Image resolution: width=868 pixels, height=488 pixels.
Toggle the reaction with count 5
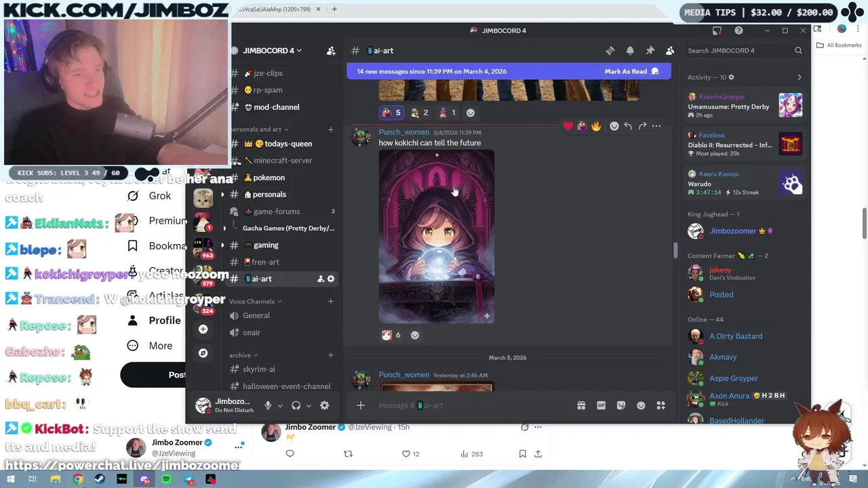(391, 113)
